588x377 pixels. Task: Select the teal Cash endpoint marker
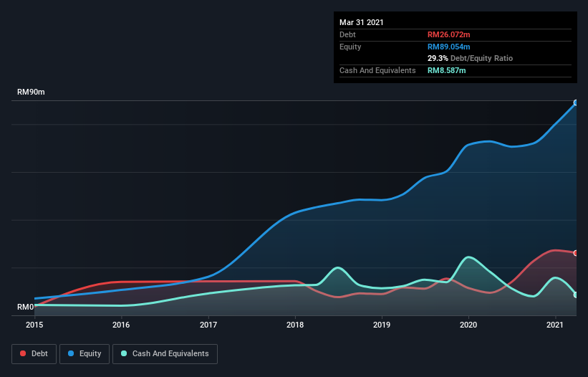[x=576, y=295]
